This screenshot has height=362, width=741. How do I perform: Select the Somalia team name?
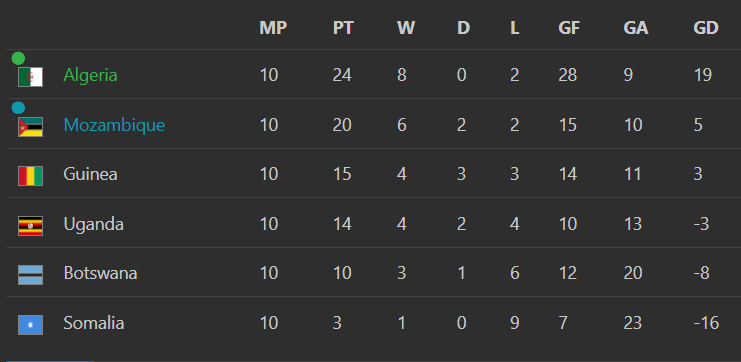point(94,323)
